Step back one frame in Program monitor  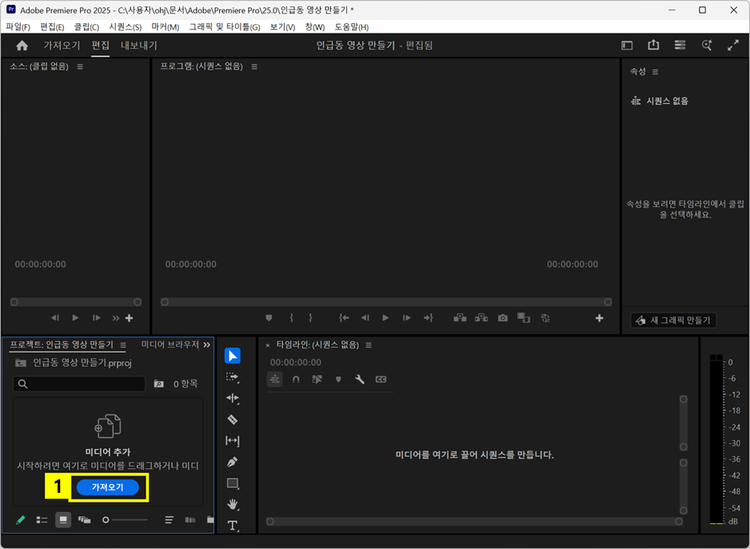[365, 318]
